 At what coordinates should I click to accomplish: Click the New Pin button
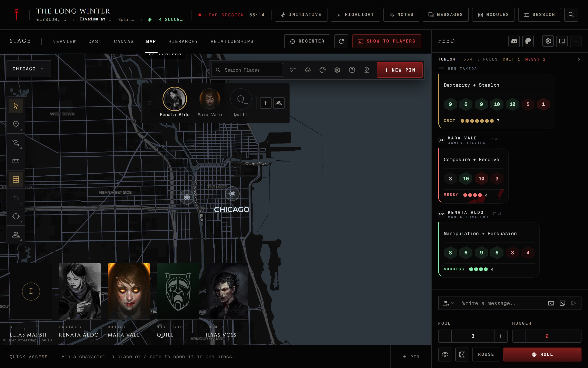click(400, 70)
